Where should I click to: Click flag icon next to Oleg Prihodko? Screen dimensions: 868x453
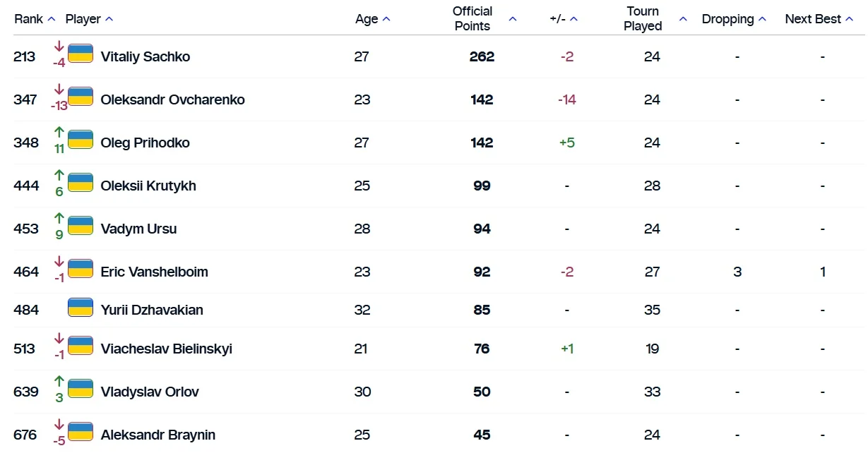(81, 140)
